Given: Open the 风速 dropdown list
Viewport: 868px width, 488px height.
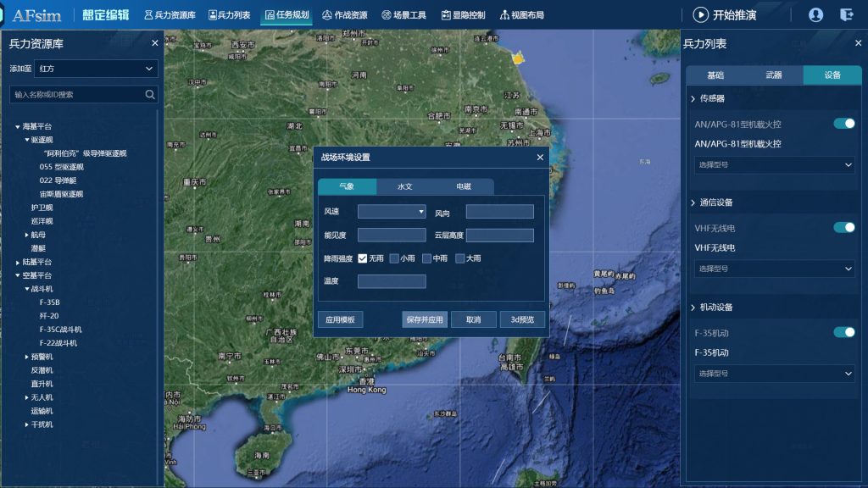Looking at the screenshot, I should pos(392,212).
